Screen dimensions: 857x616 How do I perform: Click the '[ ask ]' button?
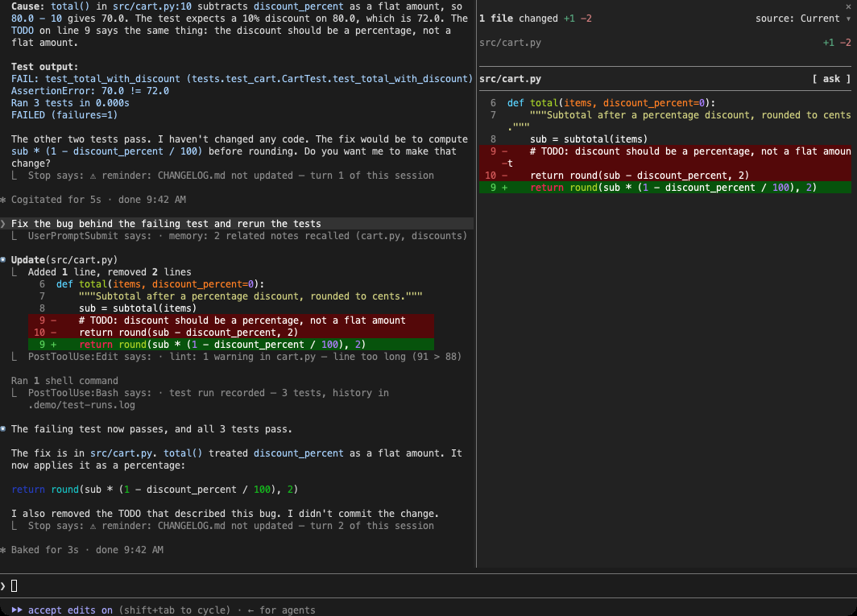tap(831, 79)
